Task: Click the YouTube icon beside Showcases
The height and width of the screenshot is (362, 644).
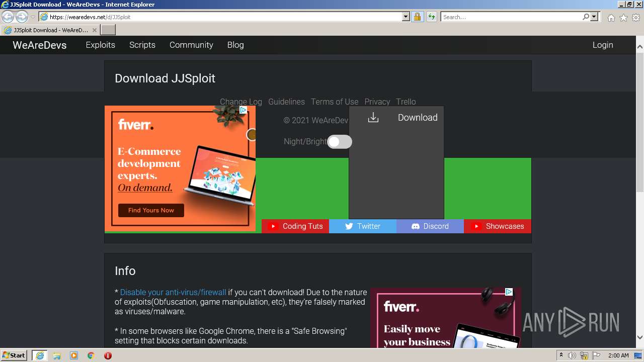Action: click(475, 226)
